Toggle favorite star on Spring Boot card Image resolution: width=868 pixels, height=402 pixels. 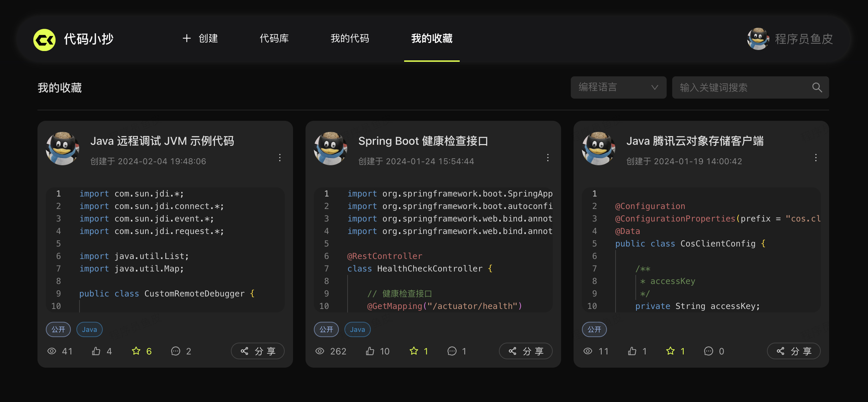point(414,351)
